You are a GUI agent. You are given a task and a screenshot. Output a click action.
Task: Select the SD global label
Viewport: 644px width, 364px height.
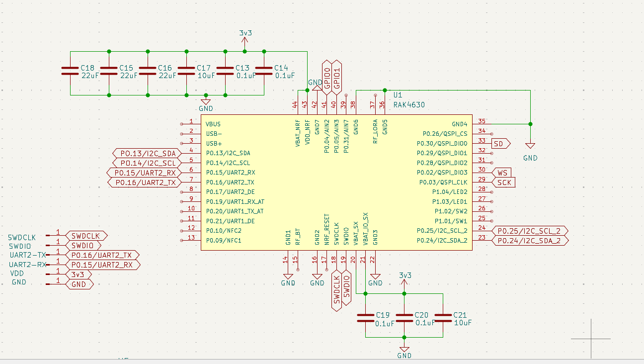(x=500, y=144)
